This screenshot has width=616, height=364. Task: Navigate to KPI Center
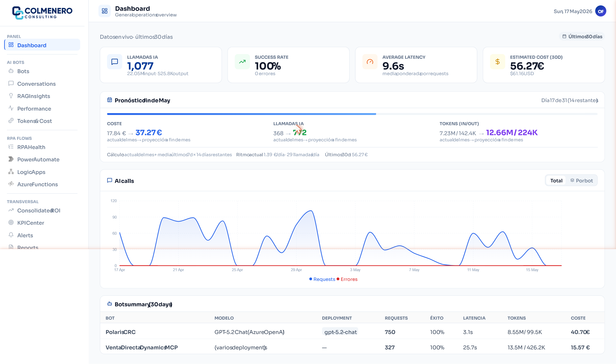click(x=42, y=223)
